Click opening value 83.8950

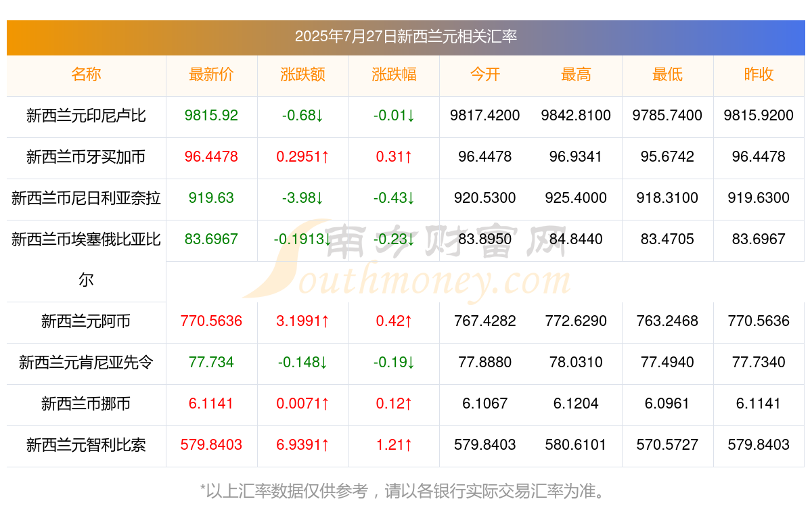pyautogui.click(x=485, y=239)
